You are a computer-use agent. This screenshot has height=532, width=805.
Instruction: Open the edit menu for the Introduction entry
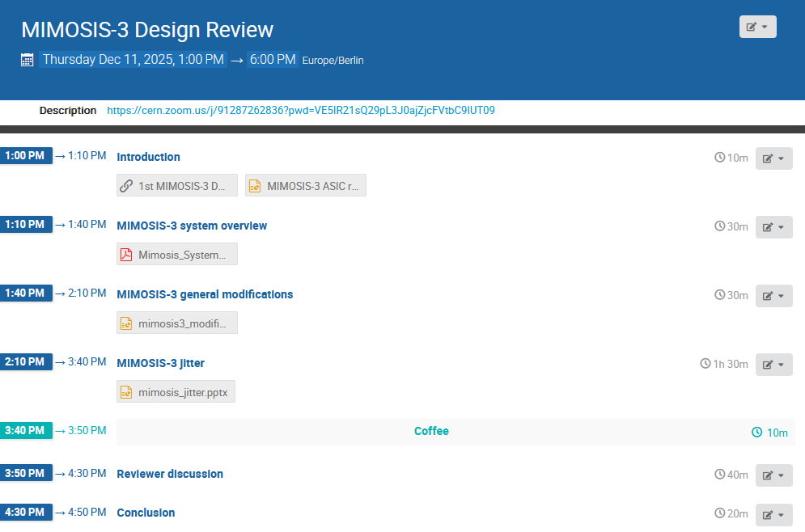(x=773, y=158)
